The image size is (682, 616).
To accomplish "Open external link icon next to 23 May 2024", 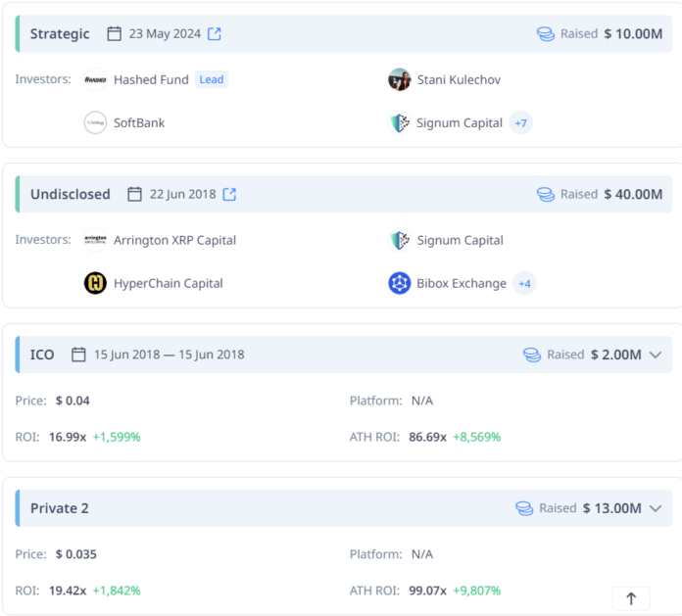I will pos(214,34).
